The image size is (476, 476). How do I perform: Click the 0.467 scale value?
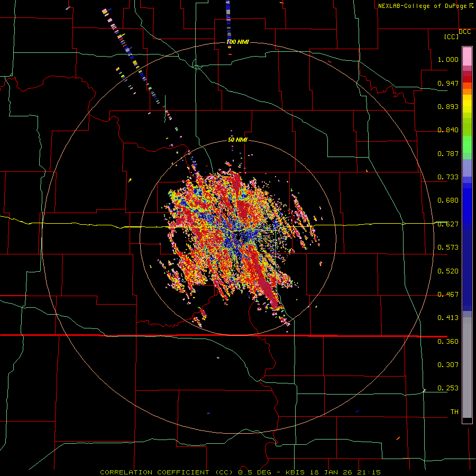[x=448, y=295]
